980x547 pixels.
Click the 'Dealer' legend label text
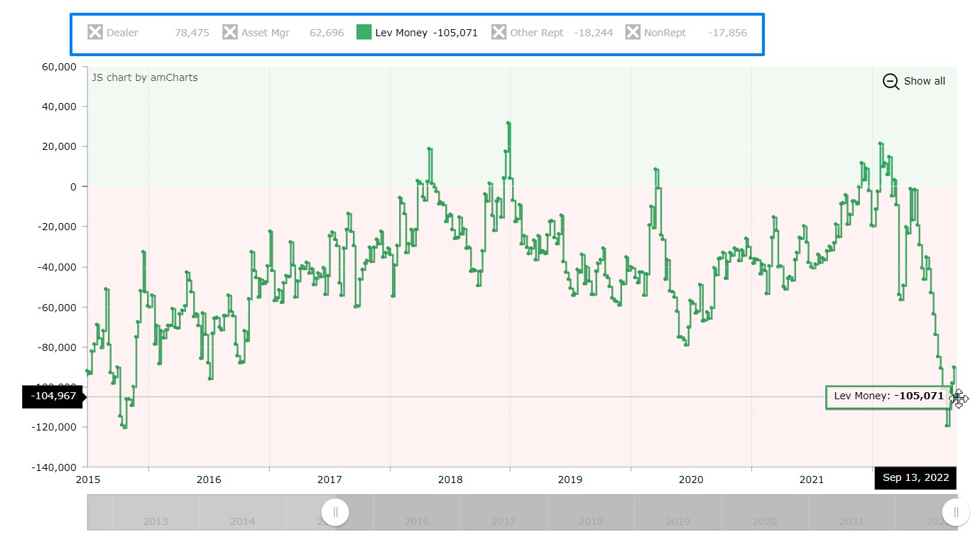coord(122,33)
